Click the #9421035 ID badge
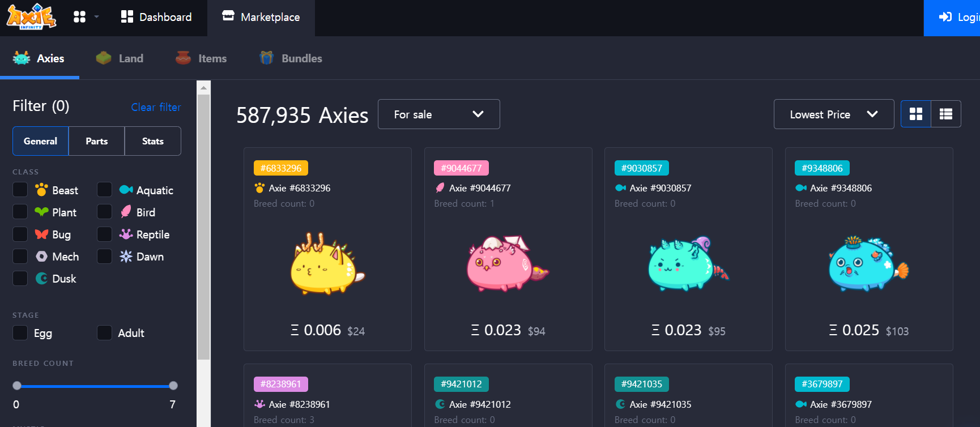The width and height of the screenshot is (980, 427). 642,384
